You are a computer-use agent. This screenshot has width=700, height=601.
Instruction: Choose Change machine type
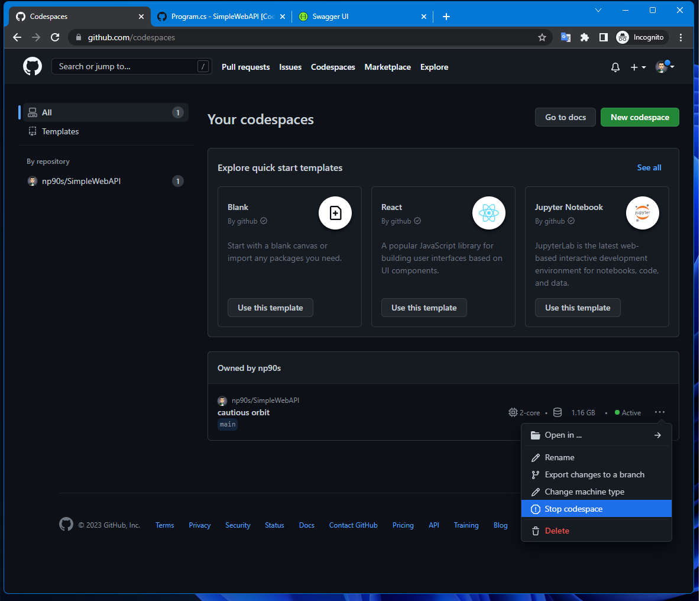click(596, 492)
